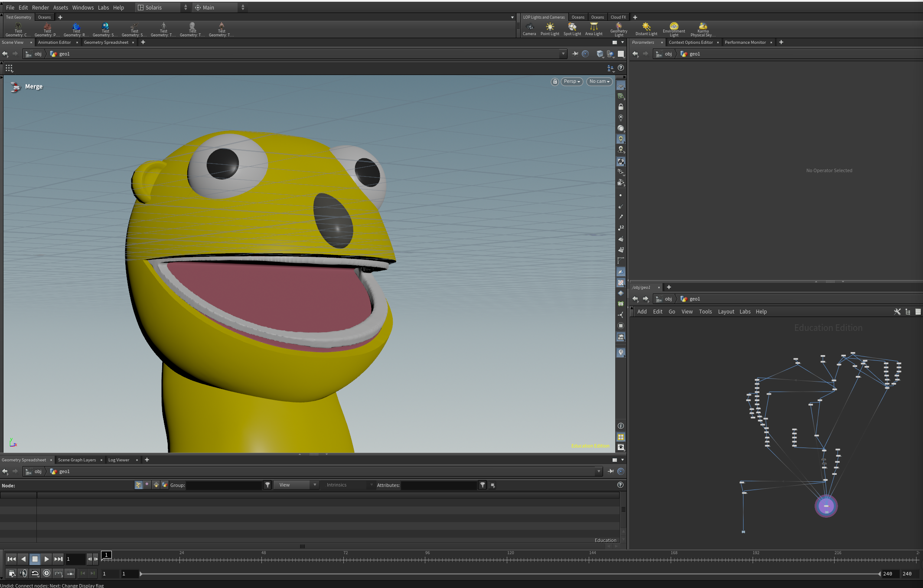Screen dimensions: 923x588
Task: Select the Cloud FX shelf tab
Action: (x=618, y=17)
